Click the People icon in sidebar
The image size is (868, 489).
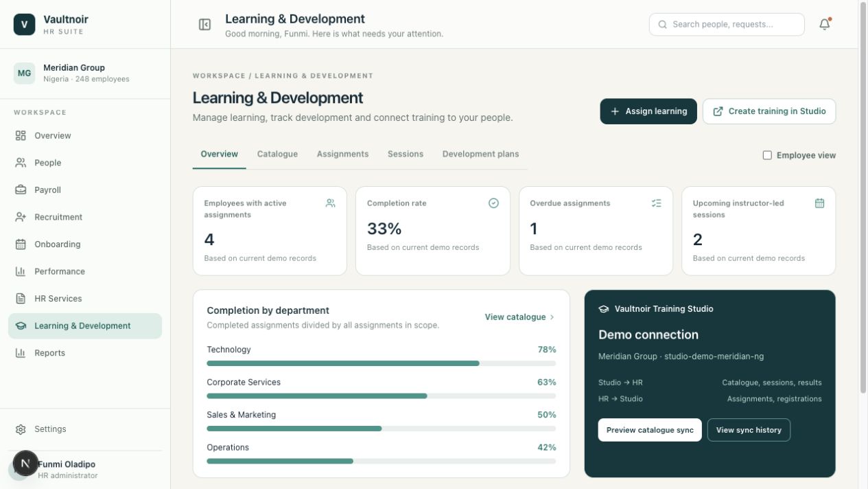(x=21, y=163)
